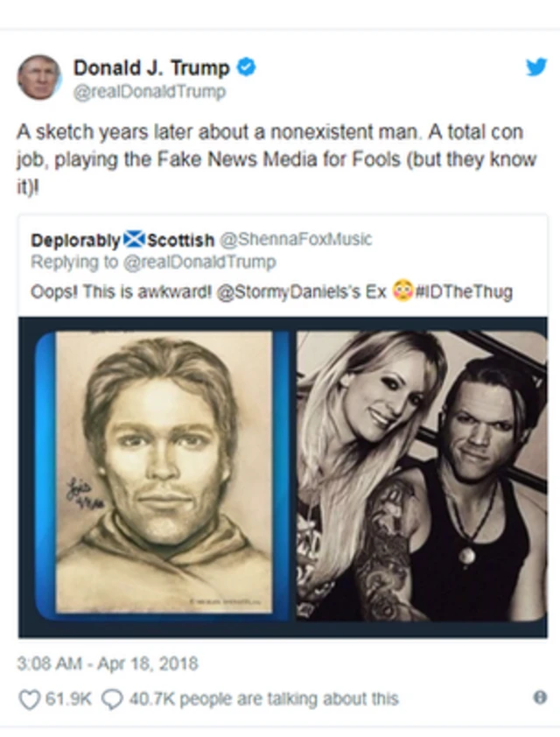Open the profile avatar beside the account name

click(x=38, y=77)
